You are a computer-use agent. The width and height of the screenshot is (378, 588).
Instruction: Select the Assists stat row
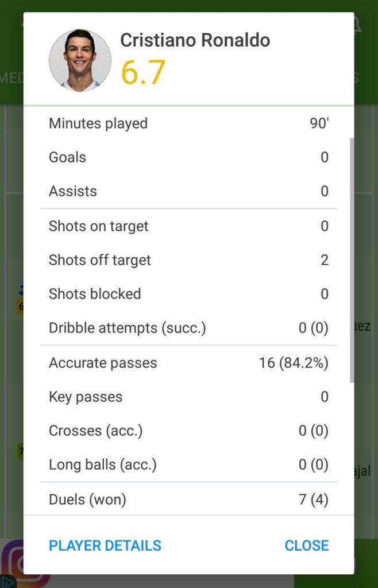[x=188, y=191]
